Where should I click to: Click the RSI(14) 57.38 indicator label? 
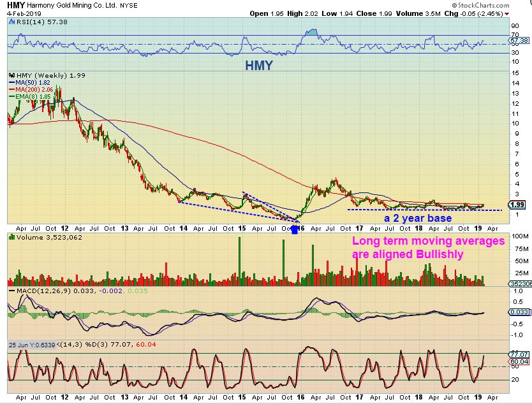pos(41,22)
